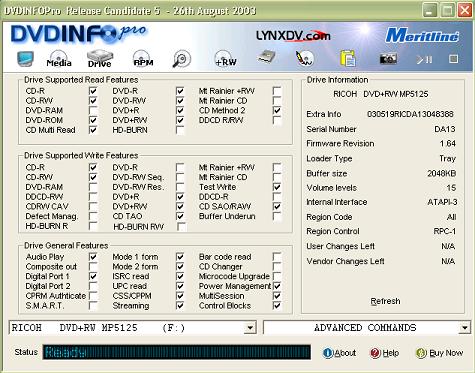Viewport: 475px width, 373px height.
Task: Toggle Digital Port 2 checkbox
Action: click(93, 286)
